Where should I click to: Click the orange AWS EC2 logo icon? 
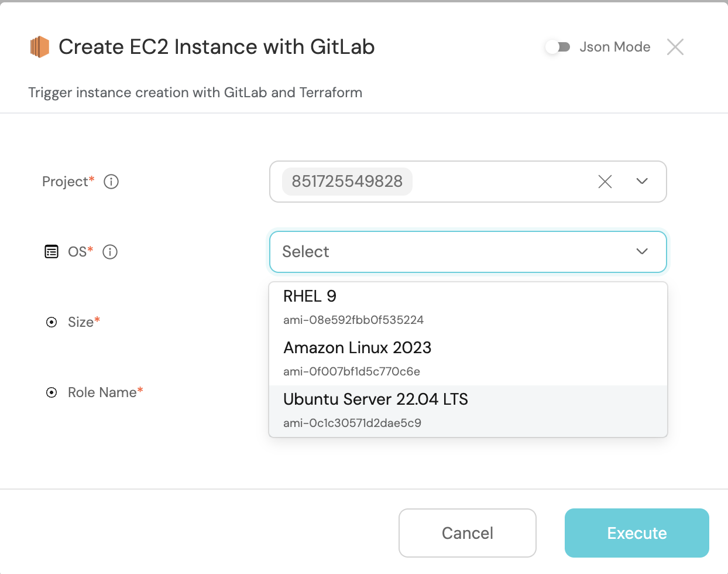tap(40, 47)
